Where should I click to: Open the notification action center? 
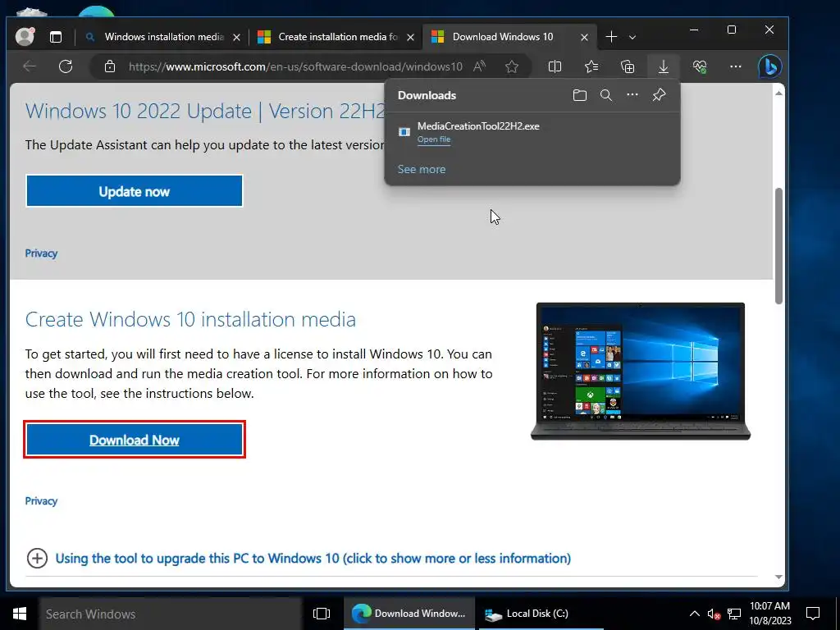pos(813,614)
